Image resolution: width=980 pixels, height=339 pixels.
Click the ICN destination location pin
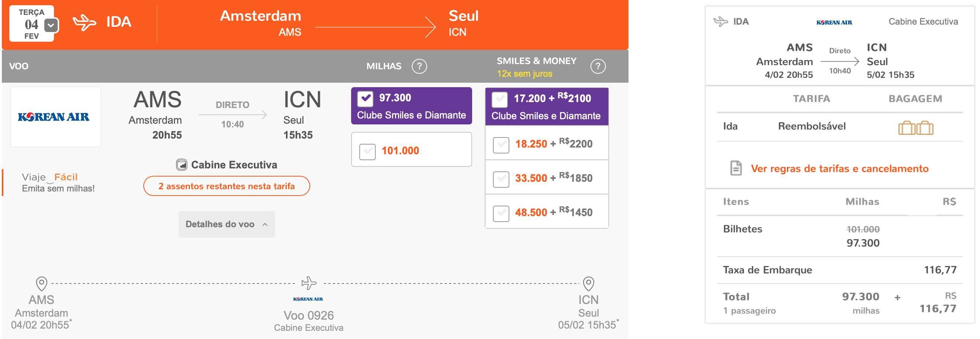click(589, 283)
